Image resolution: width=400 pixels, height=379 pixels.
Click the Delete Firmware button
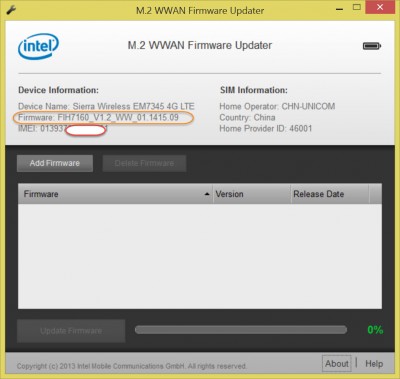144,163
